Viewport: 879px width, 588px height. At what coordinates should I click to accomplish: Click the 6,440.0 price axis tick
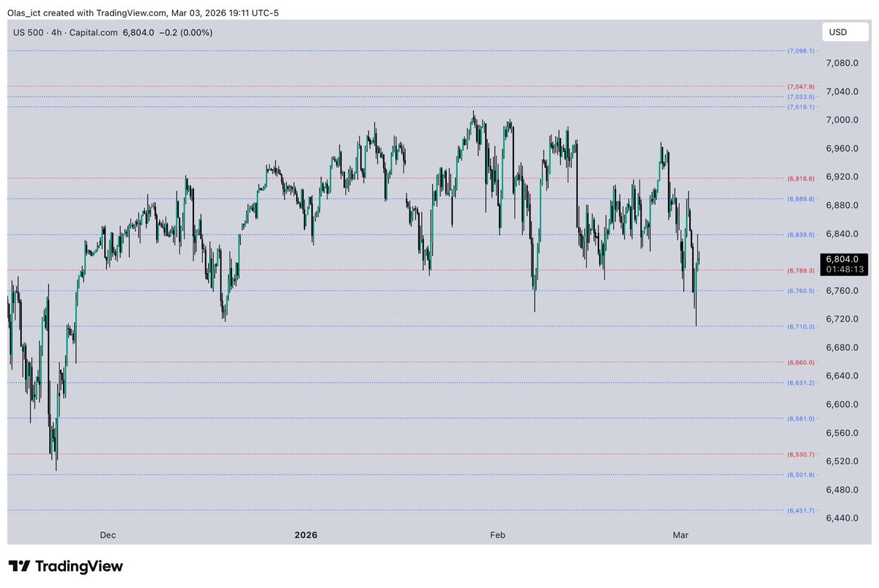tap(842, 518)
